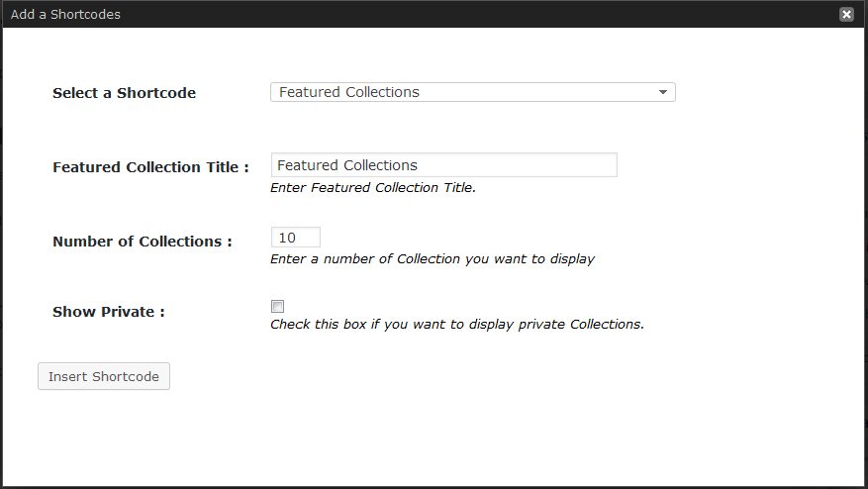Click the blank area right of Insert Shortcode
The image size is (868, 489).
tap(445, 377)
